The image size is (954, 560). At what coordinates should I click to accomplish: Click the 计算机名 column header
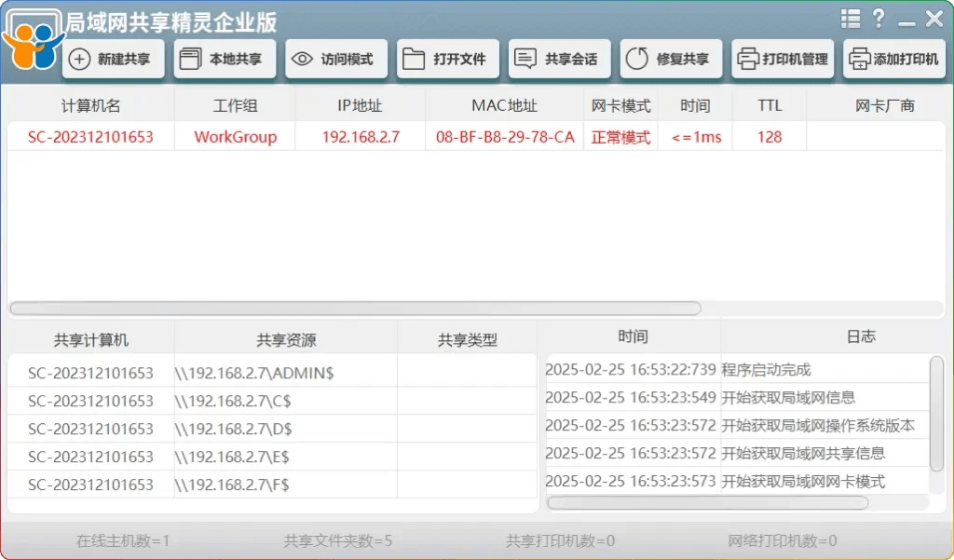coord(89,105)
